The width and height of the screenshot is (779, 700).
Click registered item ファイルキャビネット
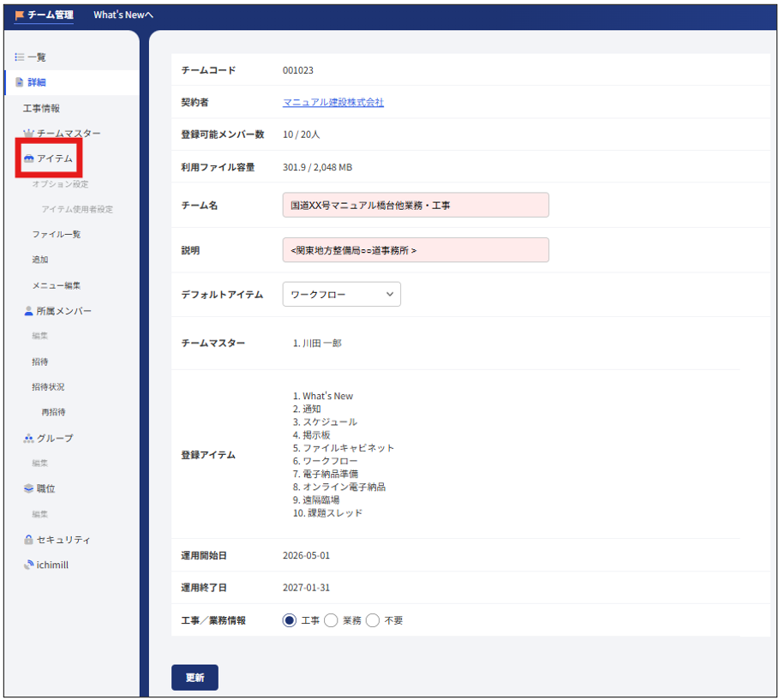348,448
